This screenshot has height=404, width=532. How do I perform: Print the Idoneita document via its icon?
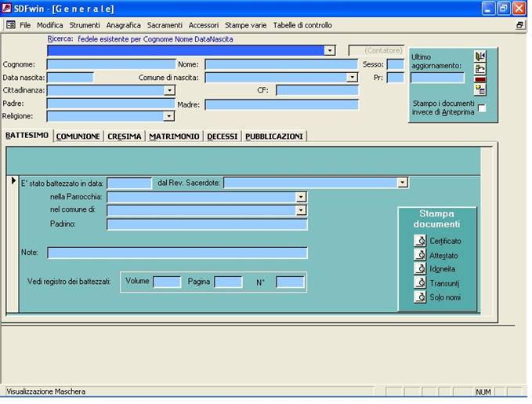[420, 269]
